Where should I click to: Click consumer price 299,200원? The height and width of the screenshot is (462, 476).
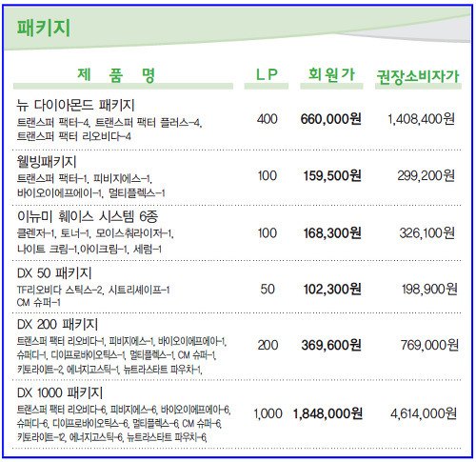[x=426, y=175]
